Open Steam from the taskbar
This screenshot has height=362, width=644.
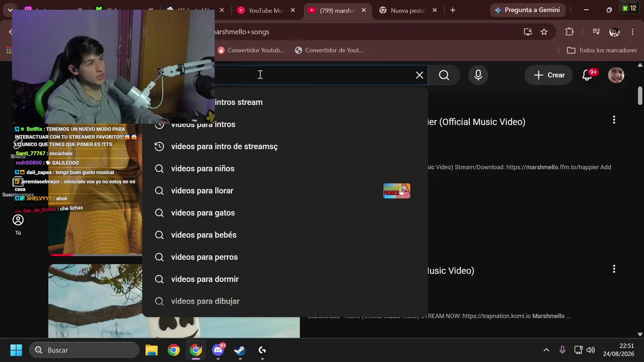240,350
